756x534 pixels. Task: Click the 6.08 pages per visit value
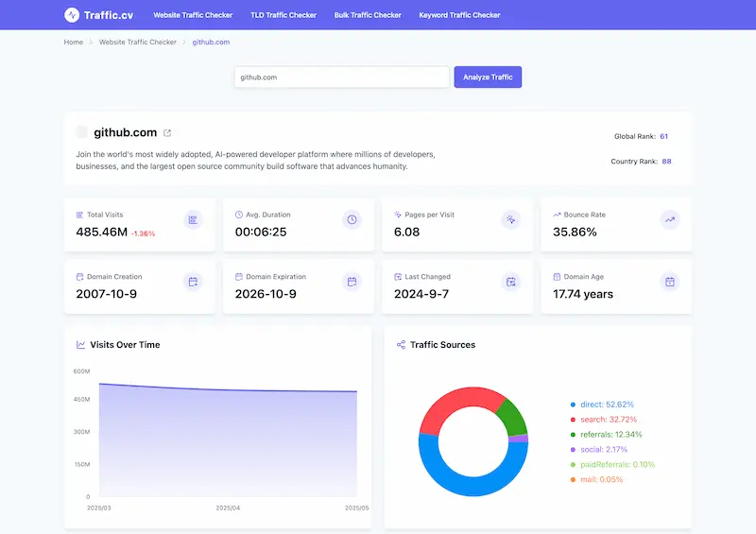coord(407,232)
